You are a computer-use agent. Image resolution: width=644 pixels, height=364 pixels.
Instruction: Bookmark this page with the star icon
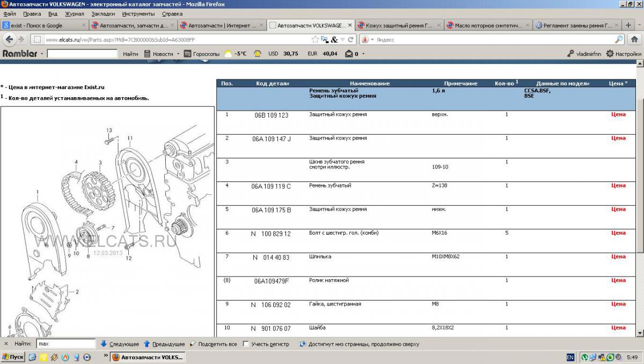(315, 39)
